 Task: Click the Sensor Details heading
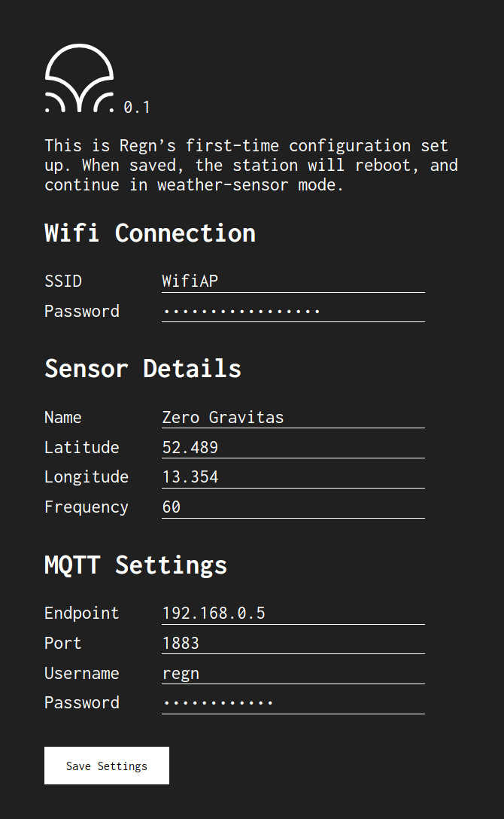[x=143, y=368]
